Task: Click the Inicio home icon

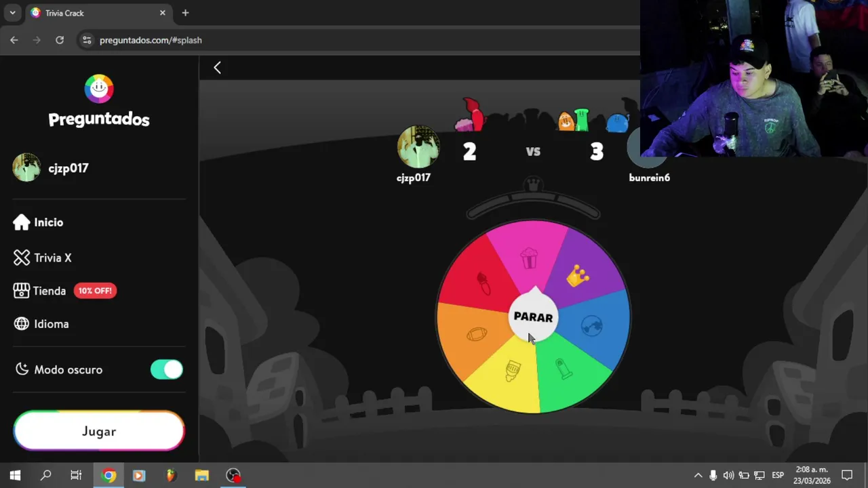Action: point(22,222)
